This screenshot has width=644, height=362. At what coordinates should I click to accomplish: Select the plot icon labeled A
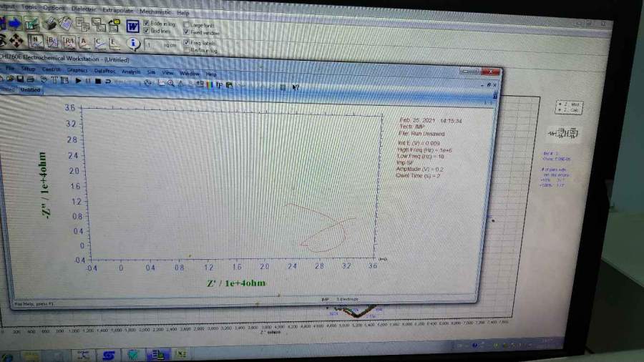(x=84, y=42)
